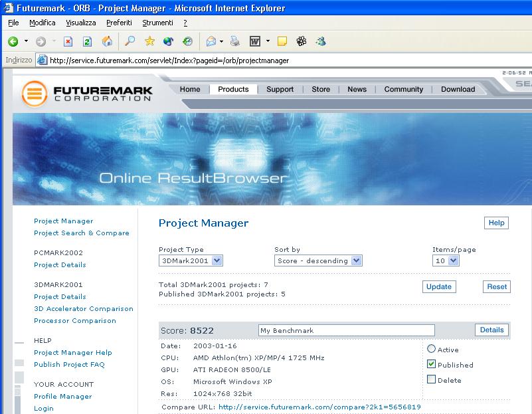Open the Media globe icon in toolbar
Viewport: 532px width, 414px height.
pos(168,41)
